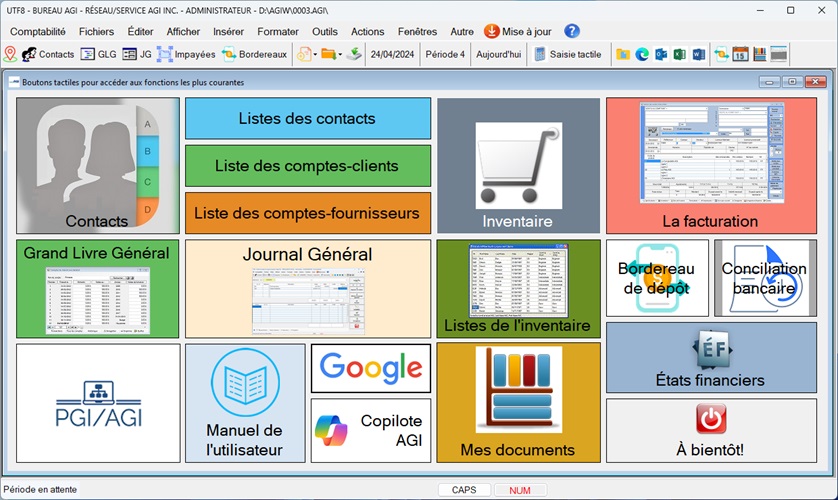Click the orange folder toolbar icon

(x=328, y=54)
